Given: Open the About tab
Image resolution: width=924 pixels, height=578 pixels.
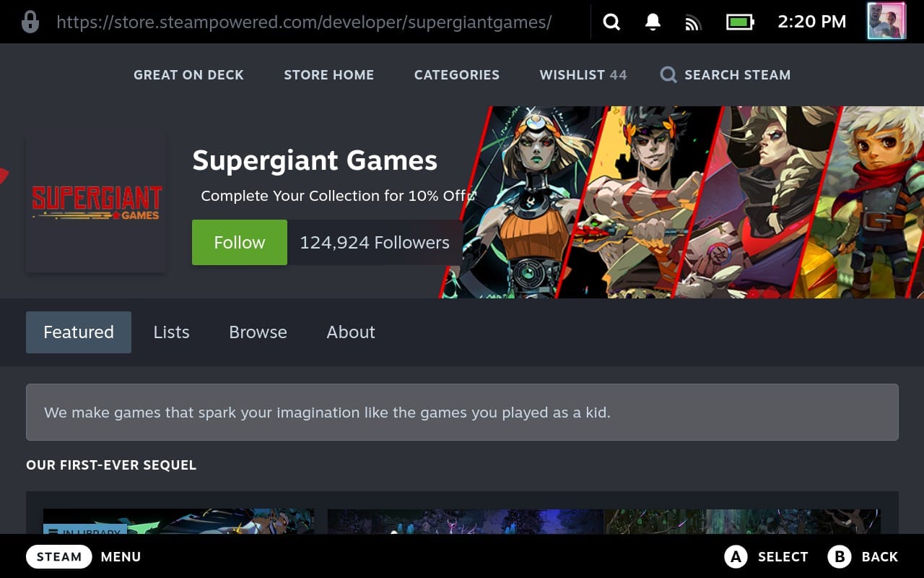Looking at the screenshot, I should (351, 332).
